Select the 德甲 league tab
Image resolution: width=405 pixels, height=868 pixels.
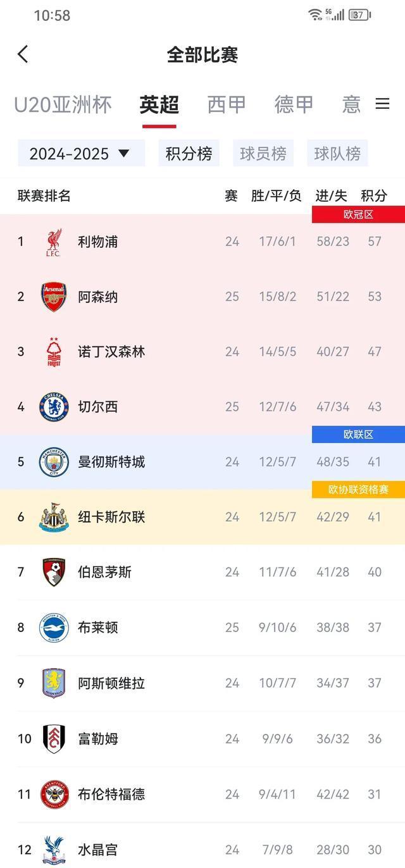295,104
